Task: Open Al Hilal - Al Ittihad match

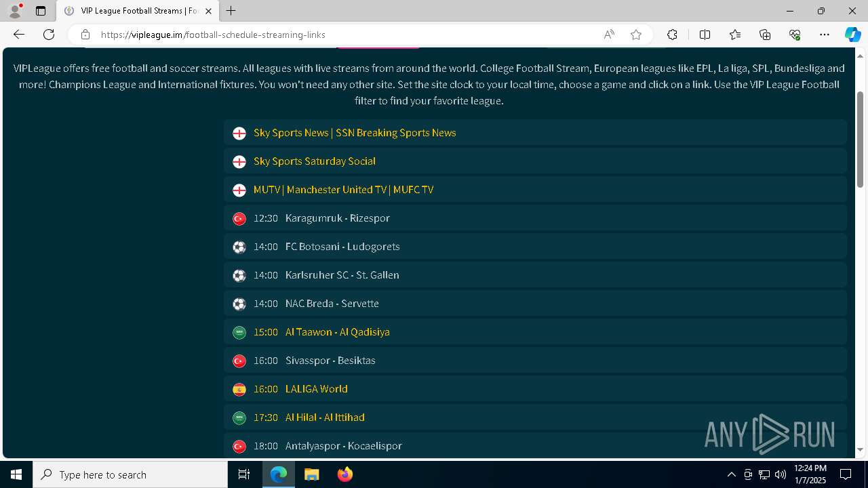Action: click(x=325, y=418)
